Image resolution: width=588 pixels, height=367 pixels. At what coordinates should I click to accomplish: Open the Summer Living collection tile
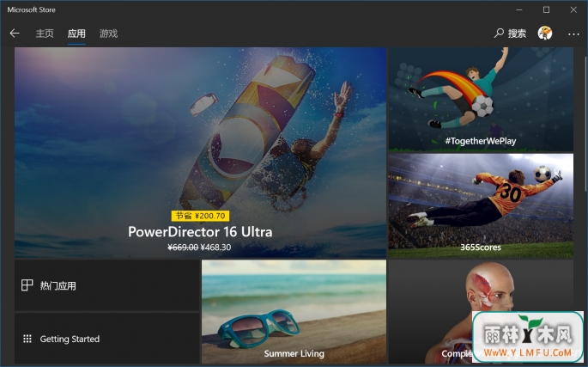click(x=294, y=312)
